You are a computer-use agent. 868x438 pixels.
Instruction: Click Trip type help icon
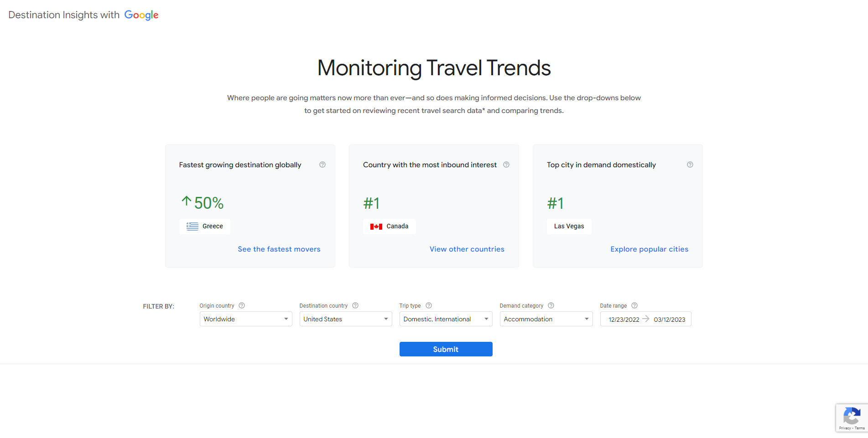click(429, 305)
